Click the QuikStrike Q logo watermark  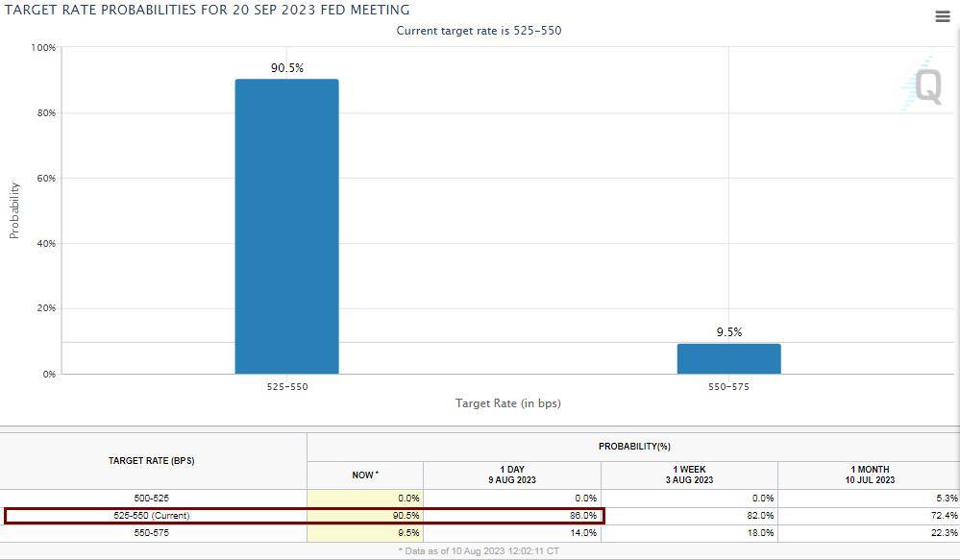click(926, 86)
